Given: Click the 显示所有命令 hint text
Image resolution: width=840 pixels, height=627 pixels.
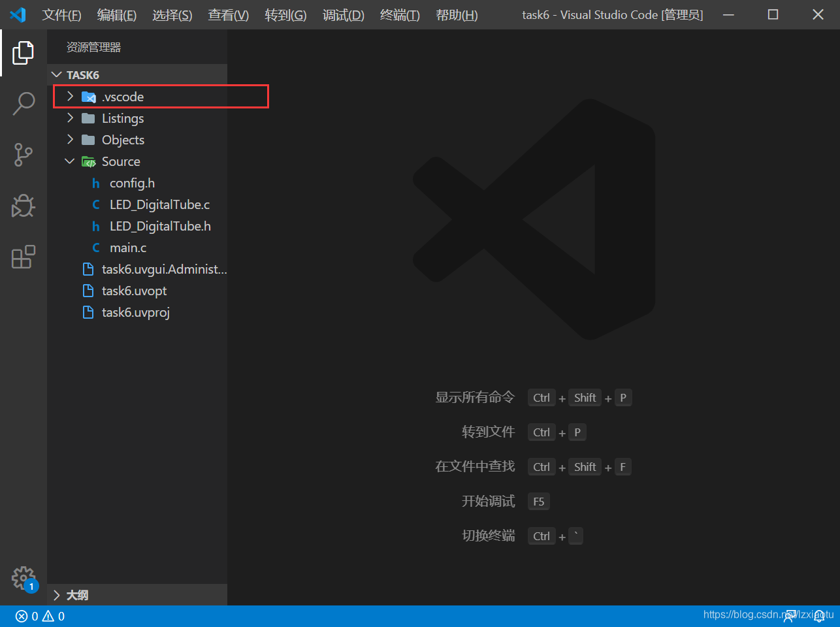Looking at the screenshot, I should [x=475, y=397].
